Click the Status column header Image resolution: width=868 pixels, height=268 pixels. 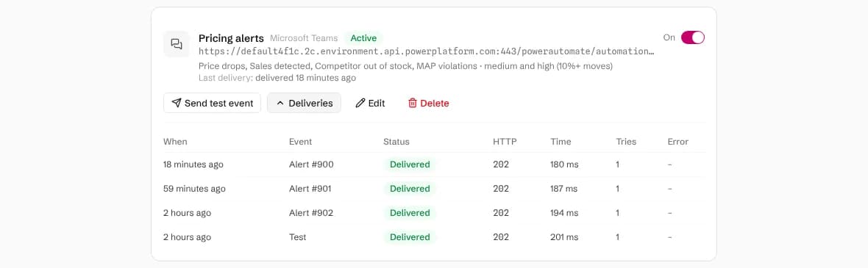tap(396, 142)
